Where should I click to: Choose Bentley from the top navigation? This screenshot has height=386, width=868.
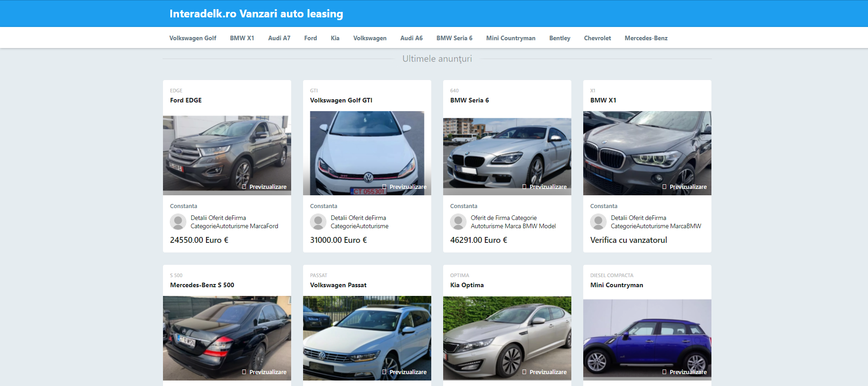tap(559, 38)
